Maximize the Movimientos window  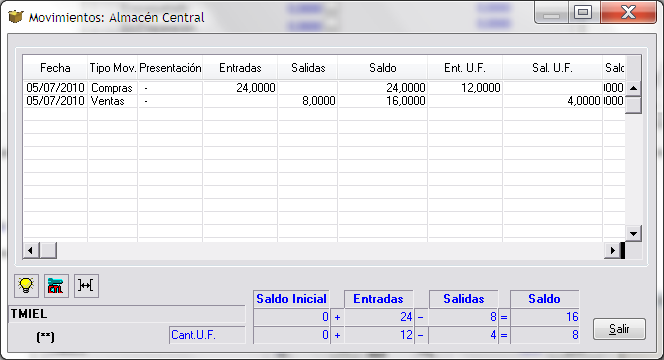click(x=583, y=12)
